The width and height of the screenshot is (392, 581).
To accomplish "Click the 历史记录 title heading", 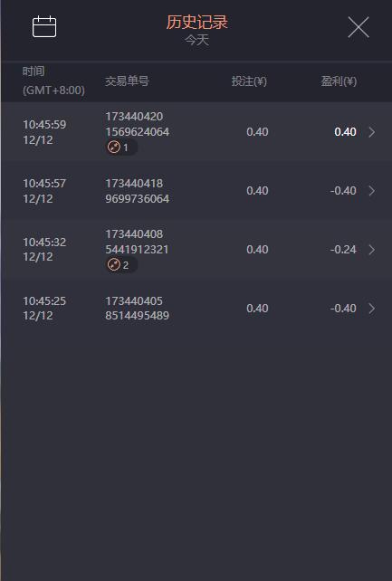I will tap(196, 22).
